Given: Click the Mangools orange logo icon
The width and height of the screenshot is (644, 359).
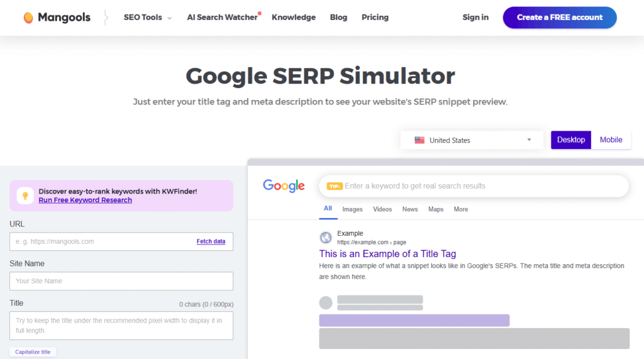Looking at the screenshot, I should click(x=28, y=18).
